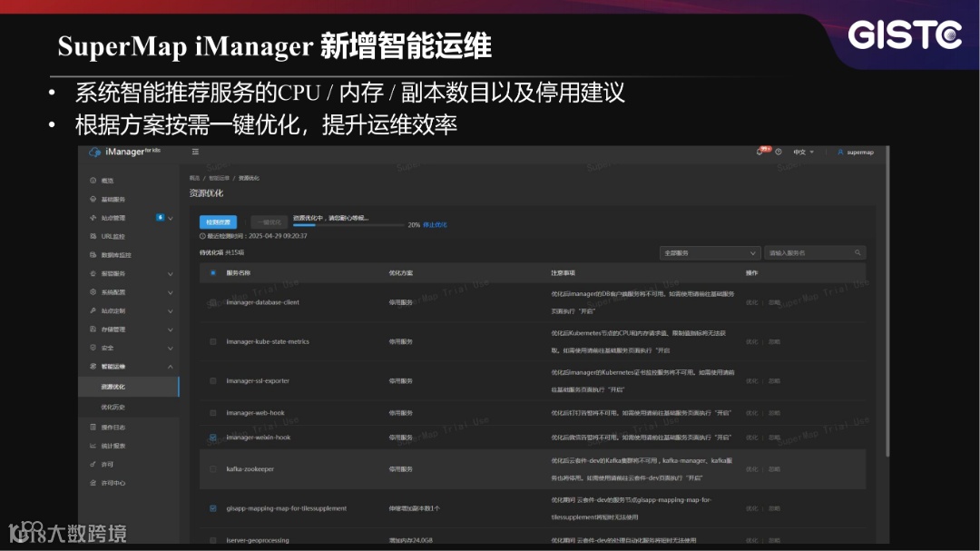980x551 pixels.
Task: Click the 智能运维 breadcrumb link
Action: 219,178
